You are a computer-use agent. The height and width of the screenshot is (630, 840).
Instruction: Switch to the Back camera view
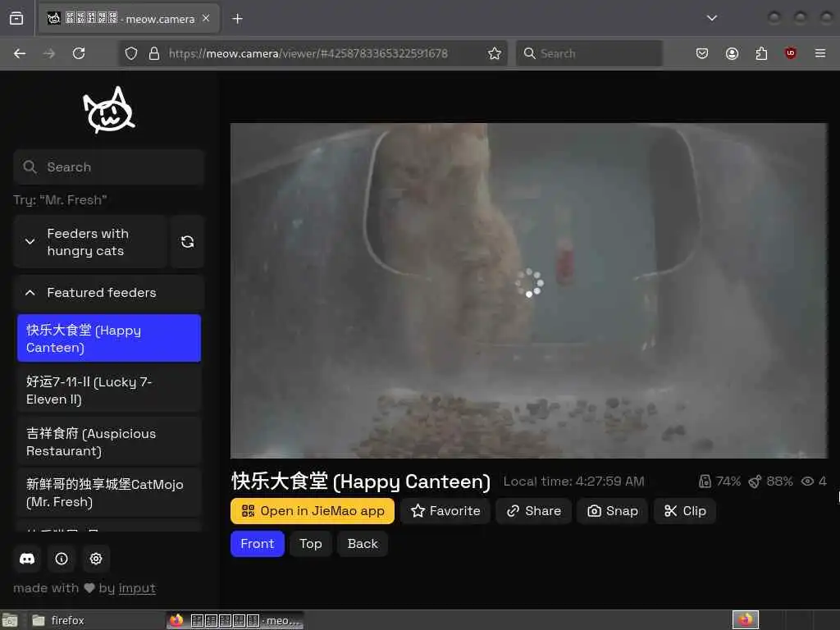click(x=363, y=544)
